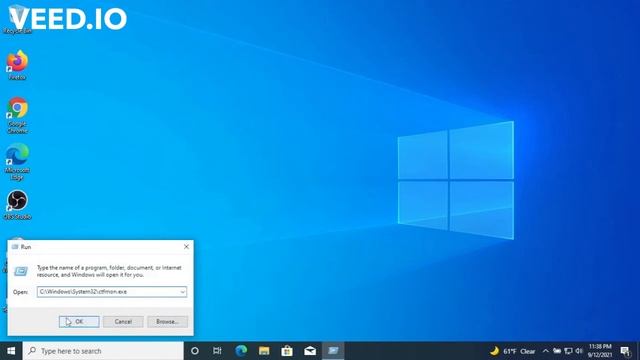
Task: Click OK in the Run dialog
Action: click(79, 322)
